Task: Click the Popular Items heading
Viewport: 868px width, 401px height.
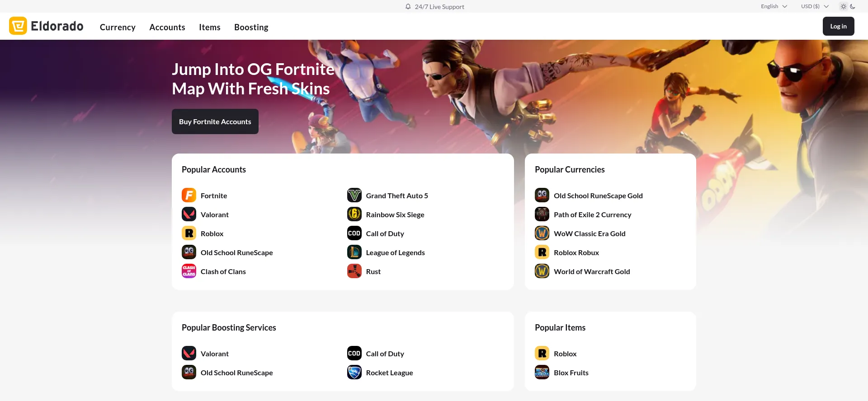Action: point(560,327)
